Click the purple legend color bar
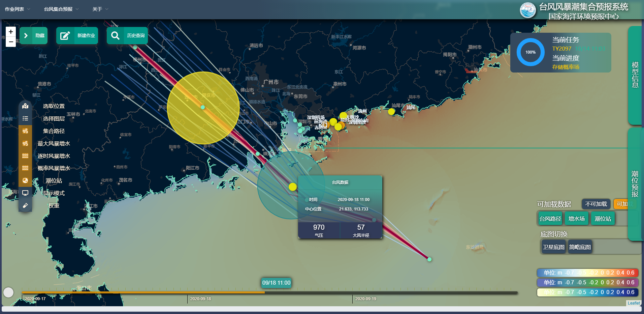 [x=587, y=282]
